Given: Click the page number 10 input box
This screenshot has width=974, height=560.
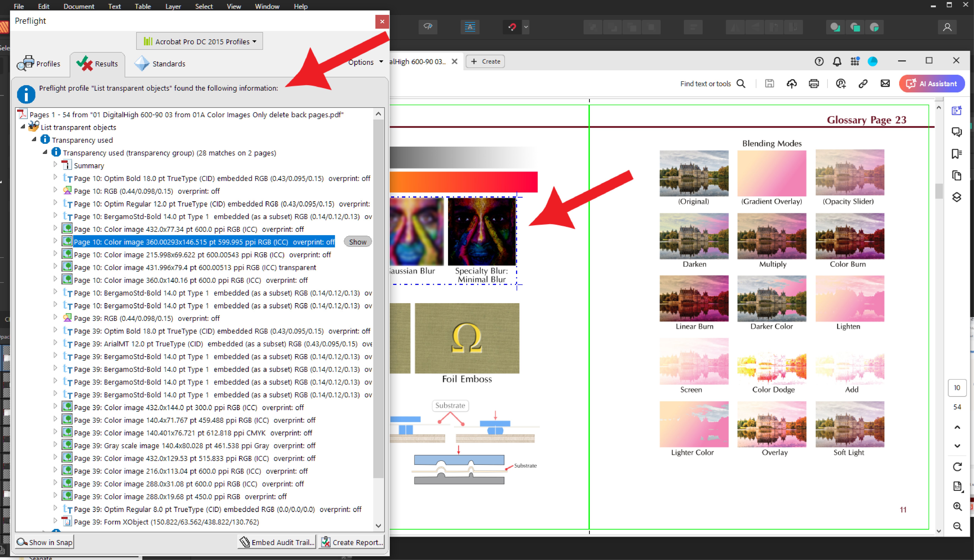Looking at the screenshot, I should coord(957,387).
